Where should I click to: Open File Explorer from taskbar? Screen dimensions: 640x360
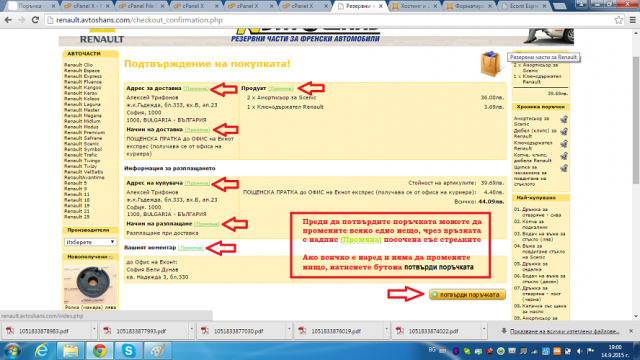click(x=71, y=351)
